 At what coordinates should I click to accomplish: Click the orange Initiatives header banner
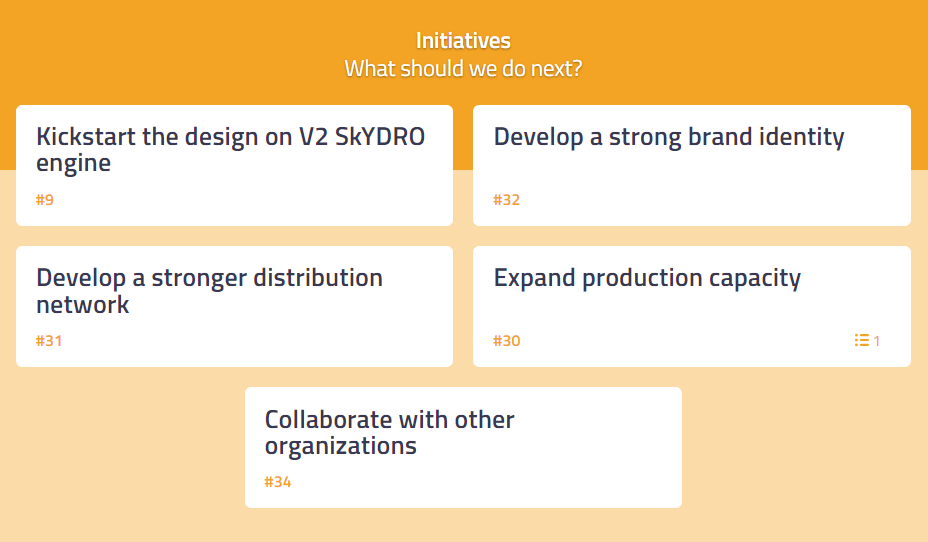click(x=463, y=53)
